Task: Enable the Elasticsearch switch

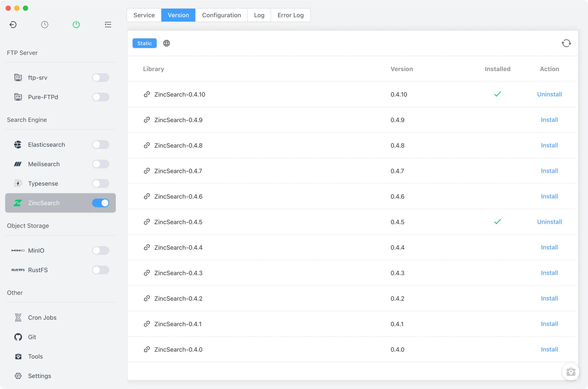Action: (x=100, y=145)
